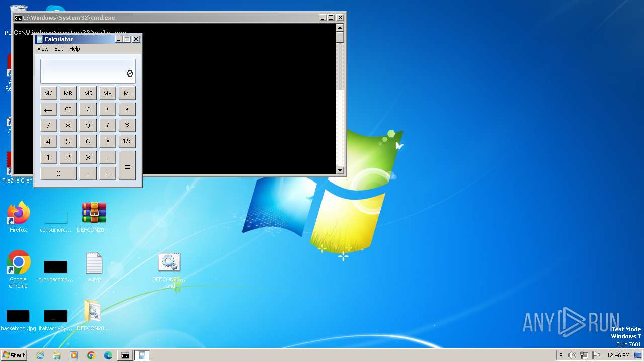Click the M- memory subtract button
Image resolution: width=644 pixels, height=362 pixels.
pos(127,93)
